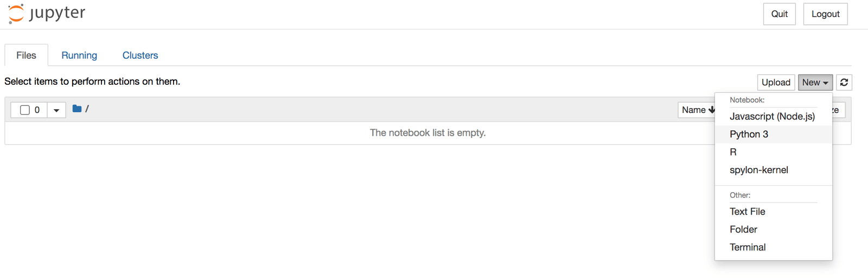Open the Clusters tab

click(x=140, y=55)
